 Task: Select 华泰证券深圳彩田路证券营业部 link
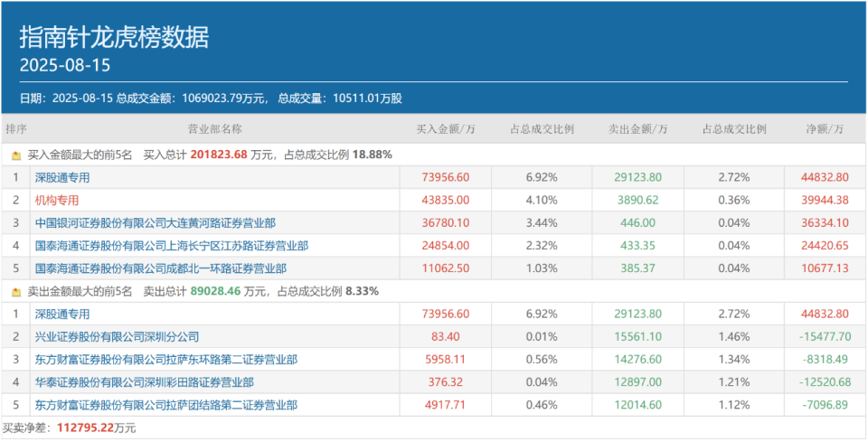[145, 382]
